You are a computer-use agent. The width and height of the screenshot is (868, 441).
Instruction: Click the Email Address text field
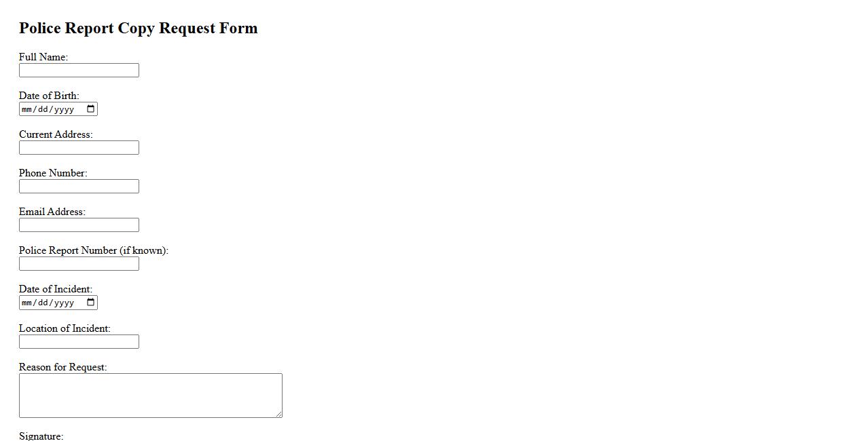[79, 225]
